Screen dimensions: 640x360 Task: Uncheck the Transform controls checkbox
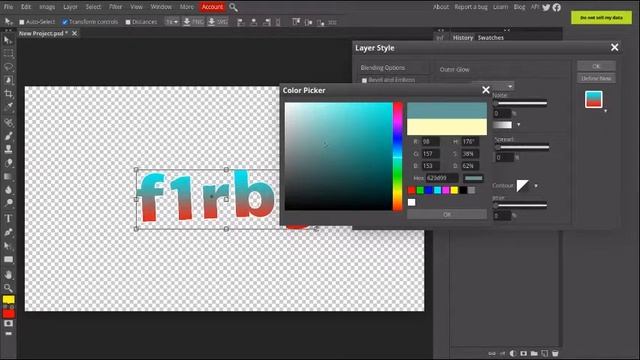(x=65, y=22)
